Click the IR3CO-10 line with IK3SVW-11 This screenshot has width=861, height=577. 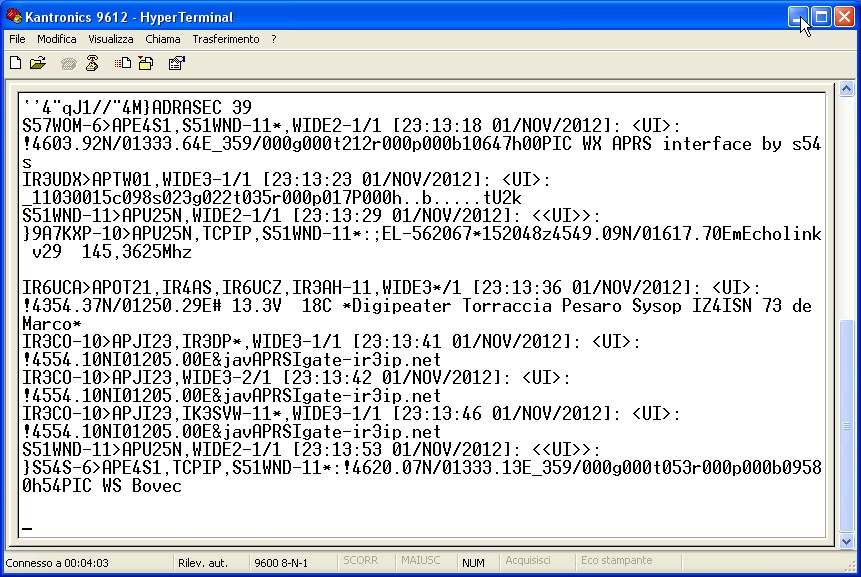click(x=351, y=413)
